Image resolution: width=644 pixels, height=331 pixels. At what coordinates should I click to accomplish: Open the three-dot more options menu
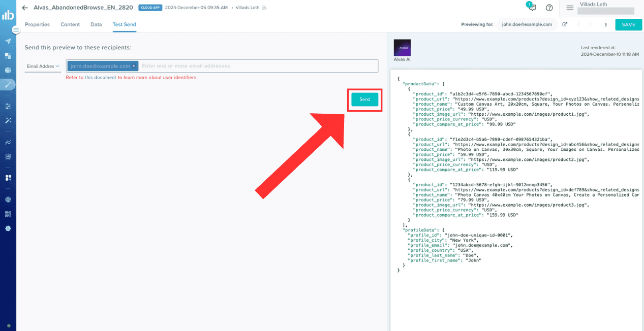pos(606,24)
